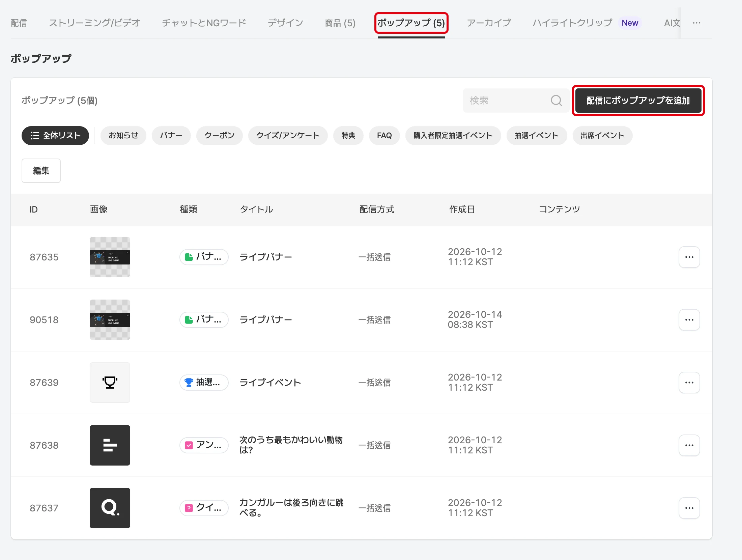
Task: Open the デザイン tab
Action: click(x=286, y=23)
